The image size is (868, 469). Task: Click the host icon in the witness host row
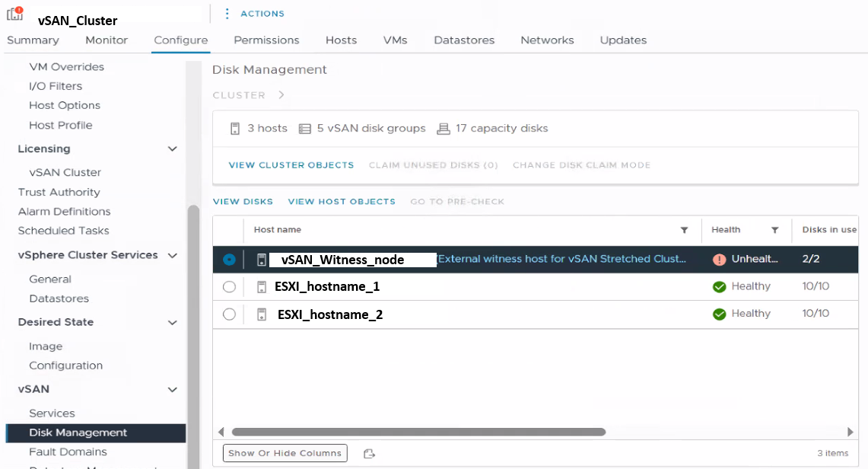coord(262,260)
